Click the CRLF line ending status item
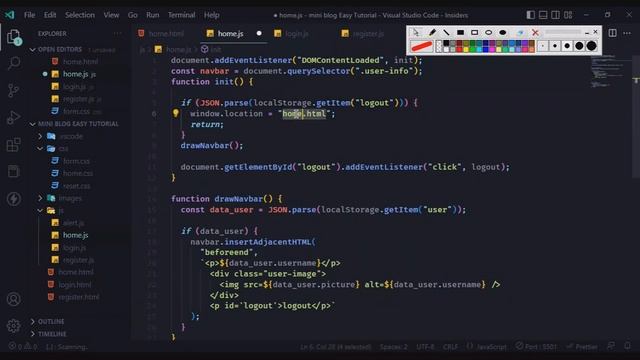This screenshot has width=640, height=360. 450,347
